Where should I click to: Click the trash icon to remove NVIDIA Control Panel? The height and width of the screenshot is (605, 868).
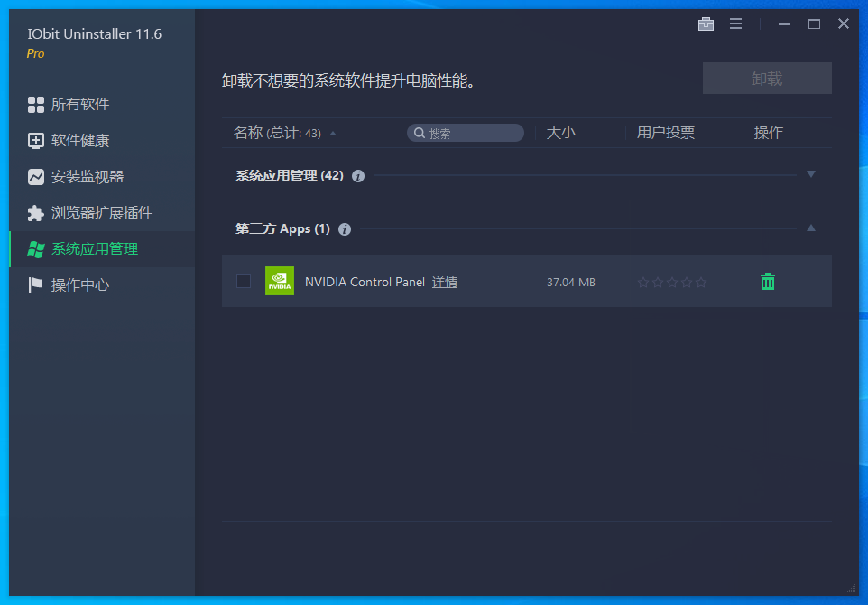pos(767,281)
